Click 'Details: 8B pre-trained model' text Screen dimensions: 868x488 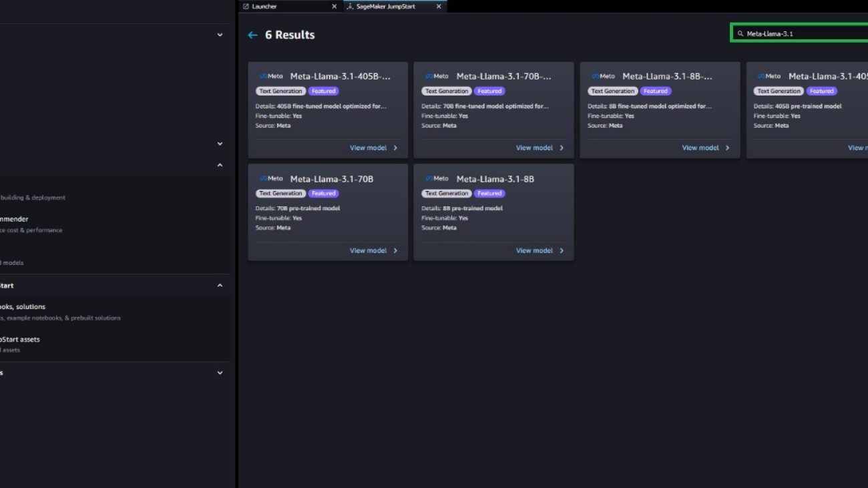(x=462, y=208)
